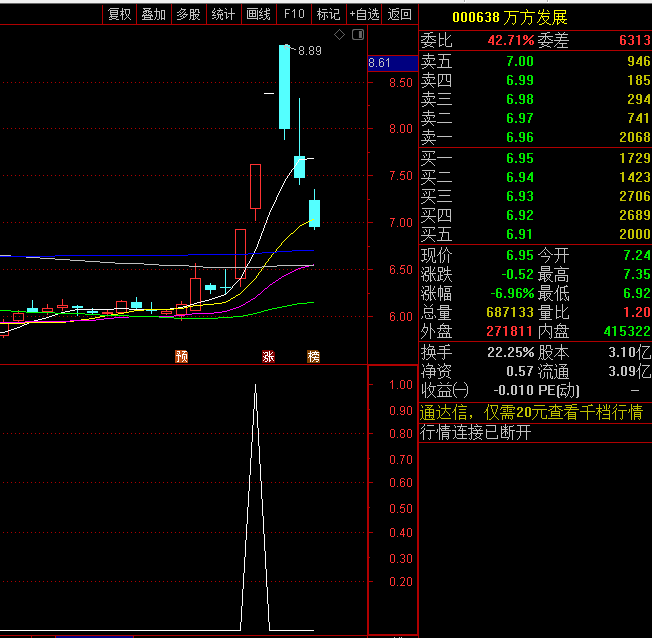Select the 买三 price 6.93
The image size is (652, 638).
point(520,196)
